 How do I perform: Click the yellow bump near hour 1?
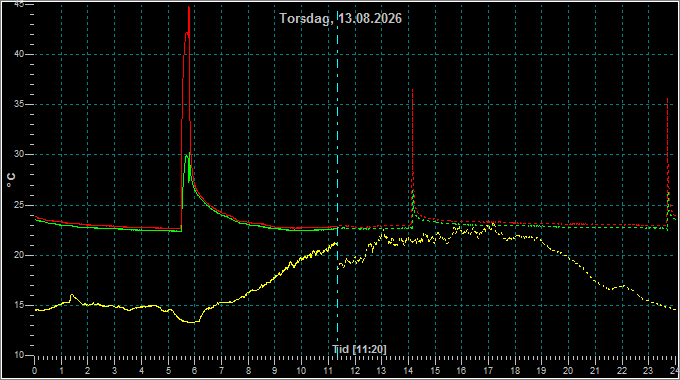coord(72,296)
